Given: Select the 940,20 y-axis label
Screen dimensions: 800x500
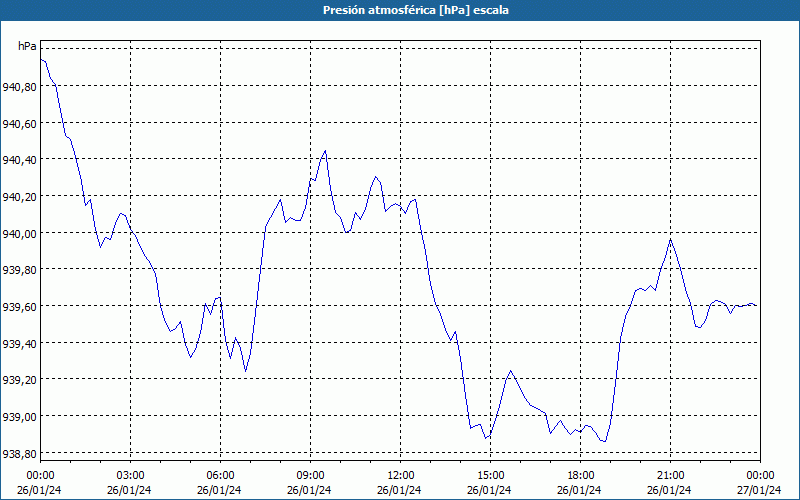Looking at the screenshot, I should click(x=19, y=197).
